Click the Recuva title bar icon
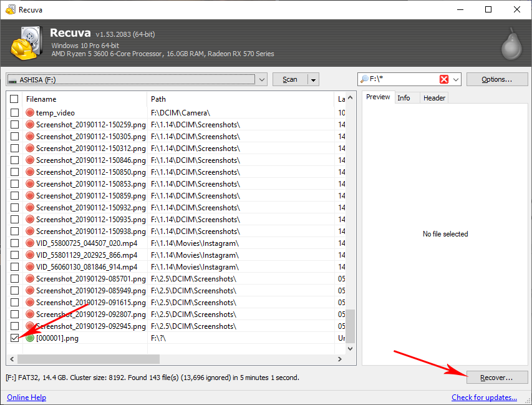Image resolution: width=532 pixels, height=405 pixels. (11, 9)
